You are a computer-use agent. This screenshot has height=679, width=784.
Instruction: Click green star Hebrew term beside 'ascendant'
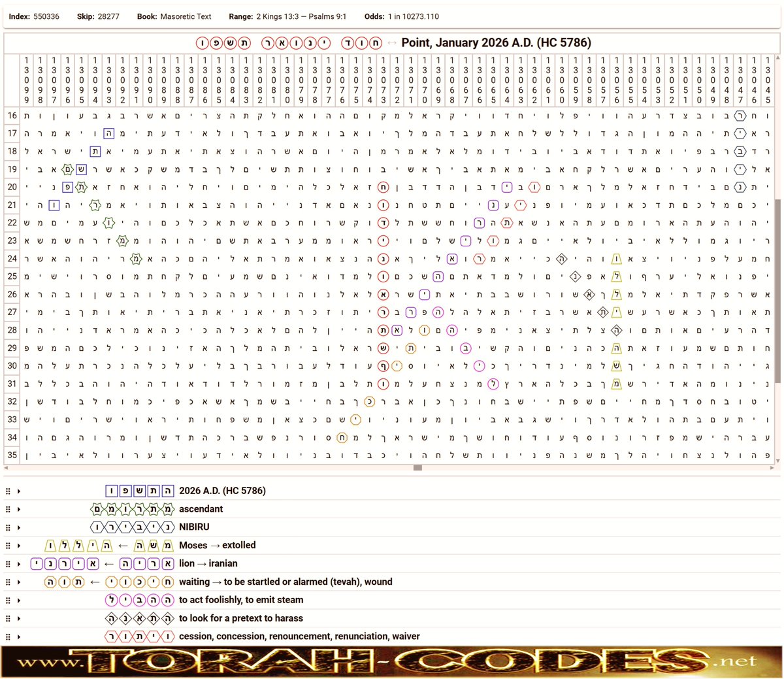pyautogui.click(x=132, y=509)
